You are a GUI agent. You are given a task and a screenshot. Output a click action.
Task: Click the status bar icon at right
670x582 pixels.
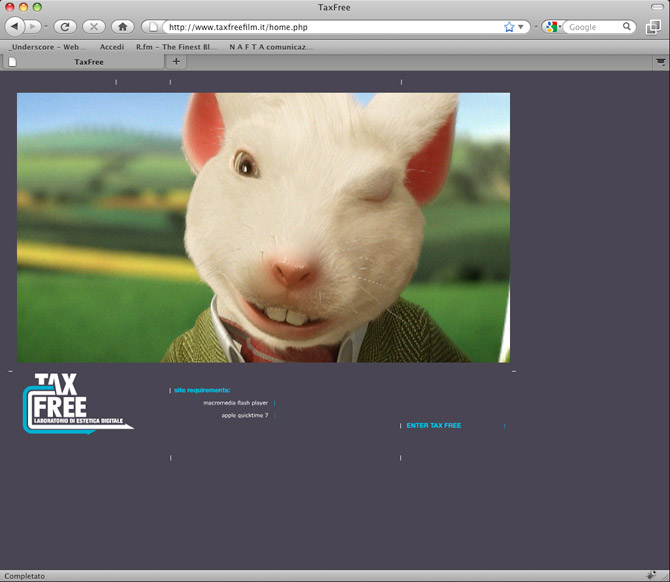point(652,575)
